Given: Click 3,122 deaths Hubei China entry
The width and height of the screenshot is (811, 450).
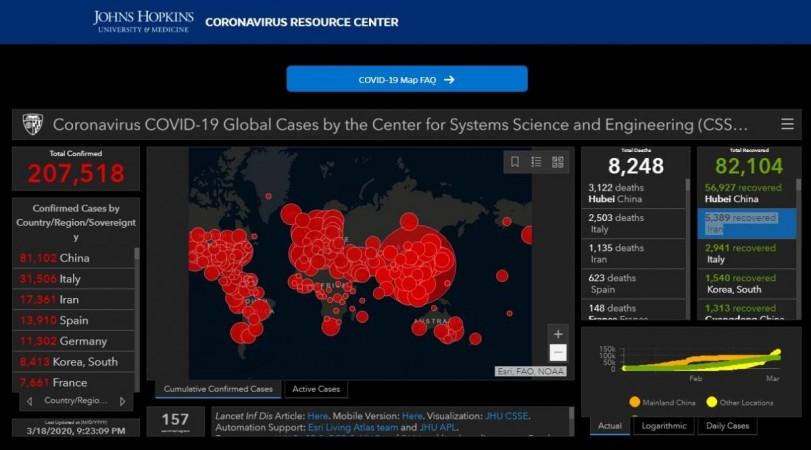Looking at the screenshot, I should coord(634,193).
